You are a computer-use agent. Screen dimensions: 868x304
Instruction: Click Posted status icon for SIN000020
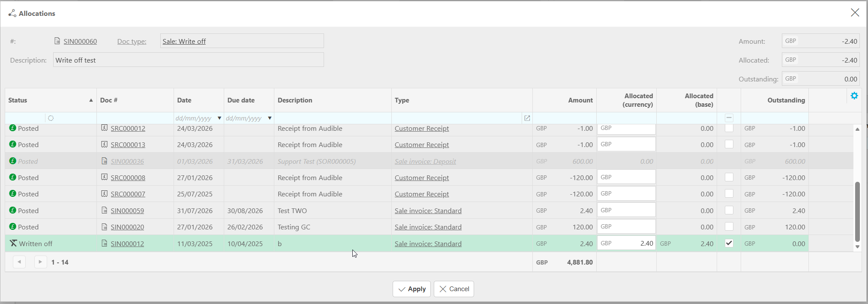coord(13,226)
